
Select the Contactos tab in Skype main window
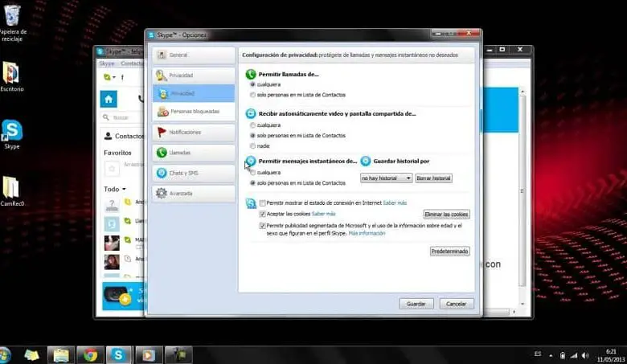pos(124,137)
